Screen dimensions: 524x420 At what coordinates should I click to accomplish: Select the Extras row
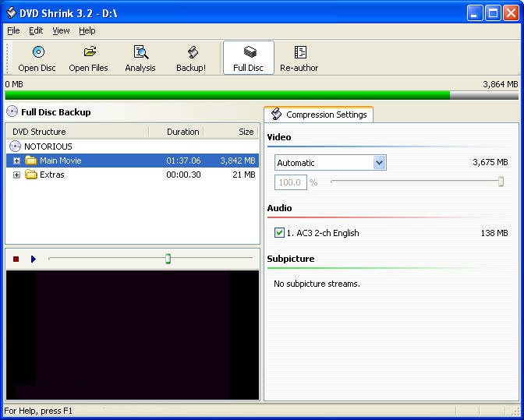click(x=133, y=175)
